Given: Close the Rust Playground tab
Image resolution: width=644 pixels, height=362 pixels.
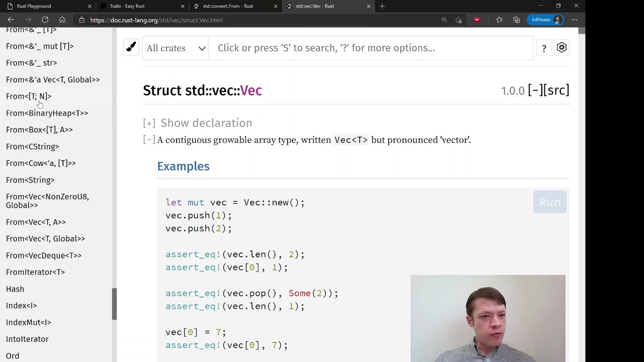Looking at the screenshot, I should click(x=90, y=6).
